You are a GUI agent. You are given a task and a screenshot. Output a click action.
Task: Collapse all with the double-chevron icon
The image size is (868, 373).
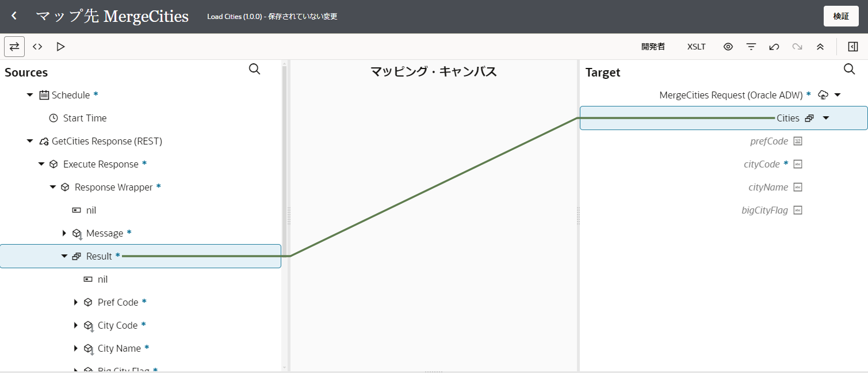pyautogui.click(x=820, y=47)
